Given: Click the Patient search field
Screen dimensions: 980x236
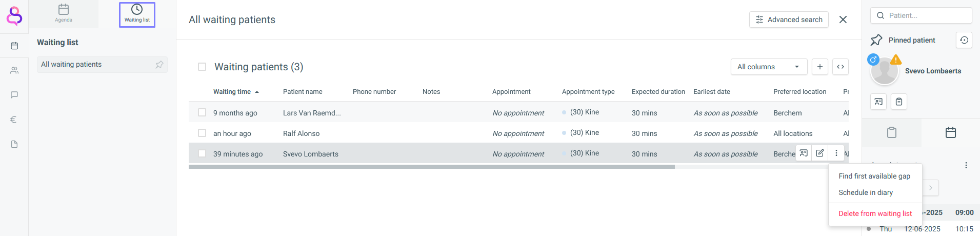Looking at the screenshot, I should [x=921, y=15].
